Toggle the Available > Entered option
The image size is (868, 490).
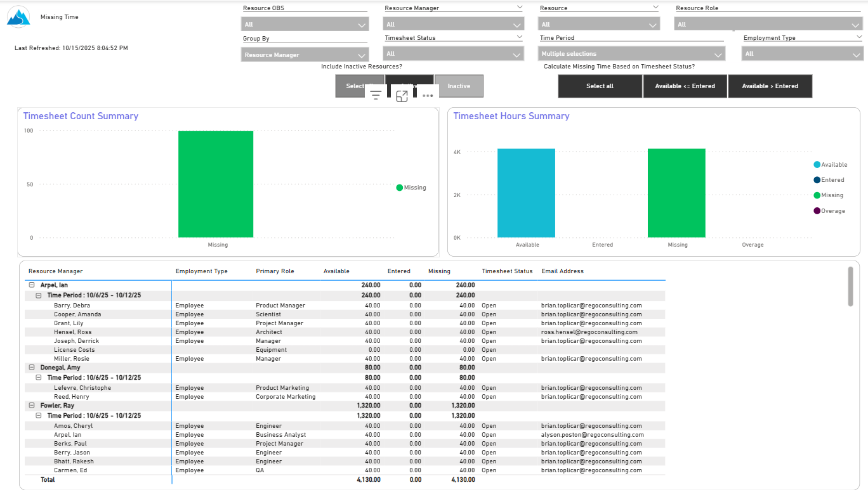tap(770, 86)
